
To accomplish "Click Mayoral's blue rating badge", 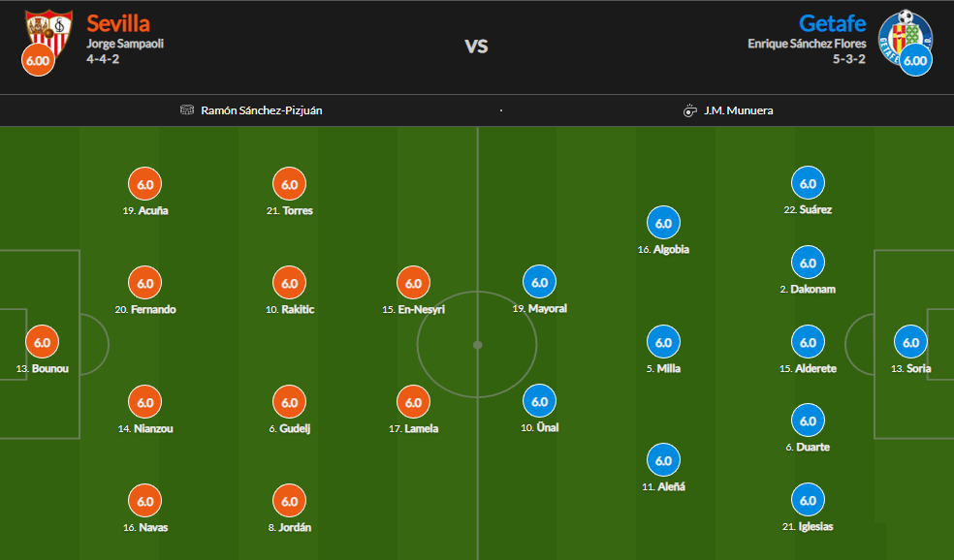I will pyautogui.click(x=539, y=282).
